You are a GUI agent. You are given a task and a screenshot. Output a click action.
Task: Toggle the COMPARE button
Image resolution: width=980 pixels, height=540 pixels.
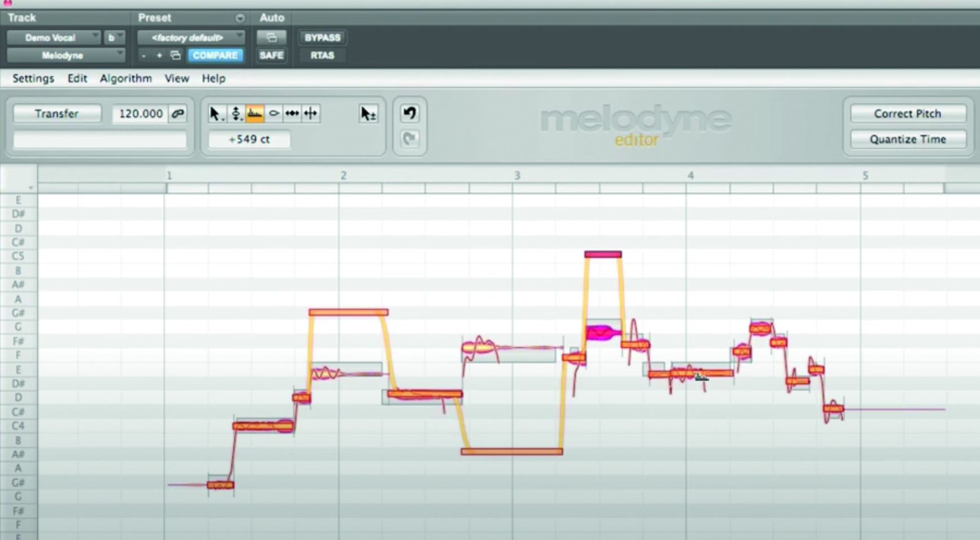[x=215, y=55]
